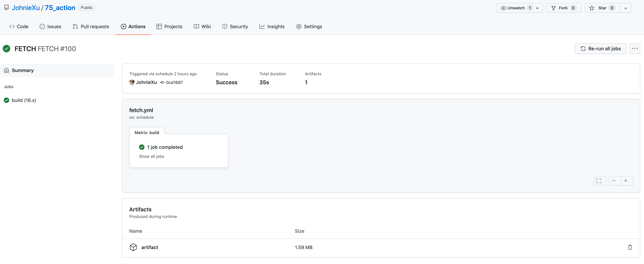Expand the Unwatch notifications dropdown
This screenshot has height=264, width=644.
point(537,8)
